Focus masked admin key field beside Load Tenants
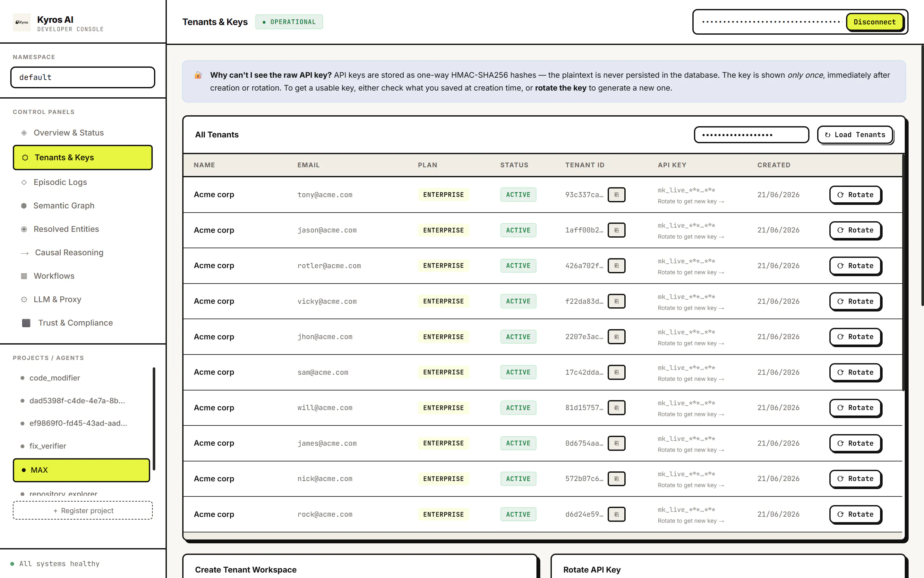Screen dimensions: 924x578 click(x=751, y=135)
